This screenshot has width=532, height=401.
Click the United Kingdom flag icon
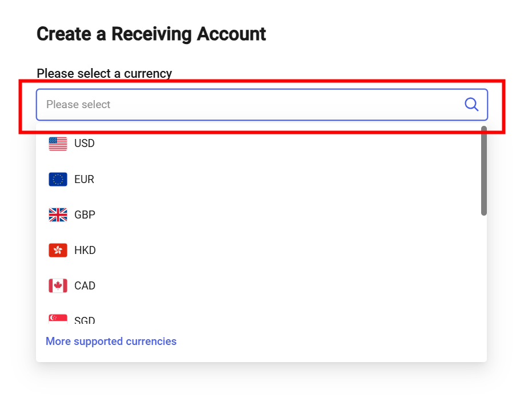point(58,215)
